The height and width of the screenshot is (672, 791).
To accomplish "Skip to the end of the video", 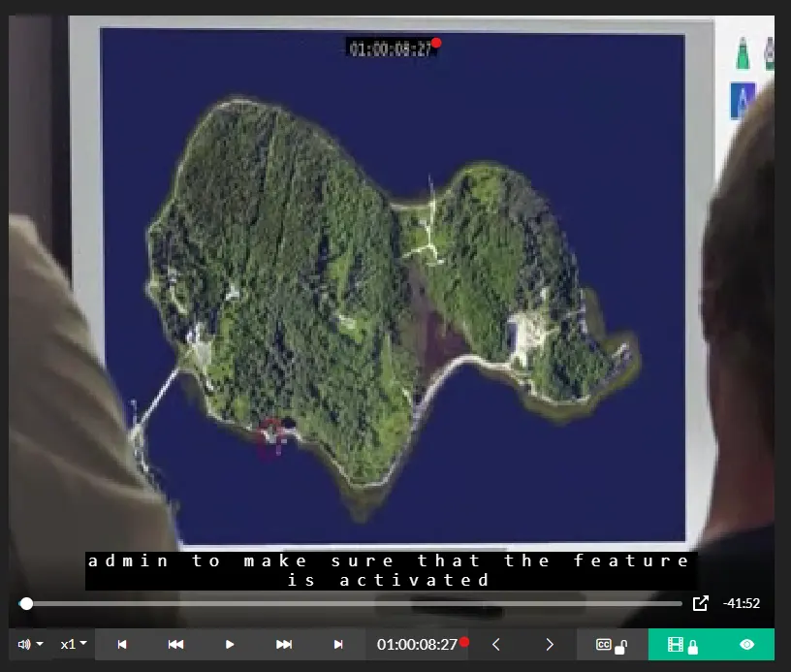I will (x=339, y=644).
